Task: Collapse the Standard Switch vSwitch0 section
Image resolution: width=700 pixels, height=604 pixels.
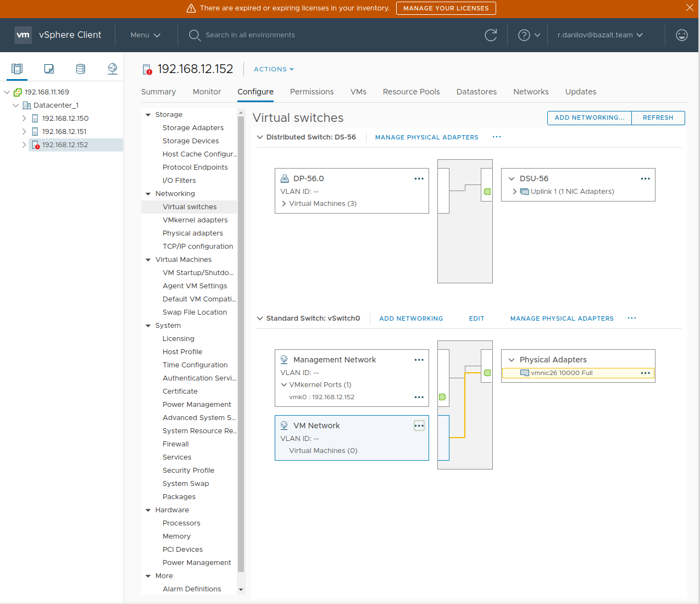Action: tap(260, 318)
